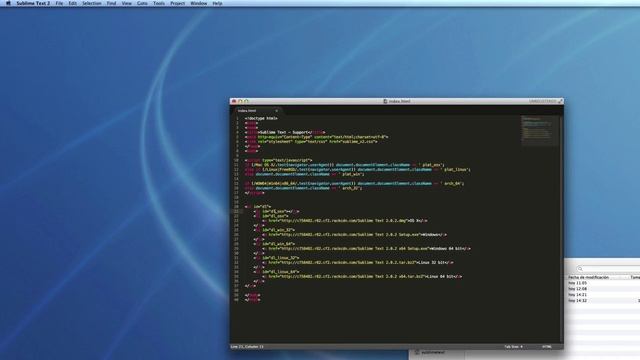Click the code minimap preview

tap(539, 131)
